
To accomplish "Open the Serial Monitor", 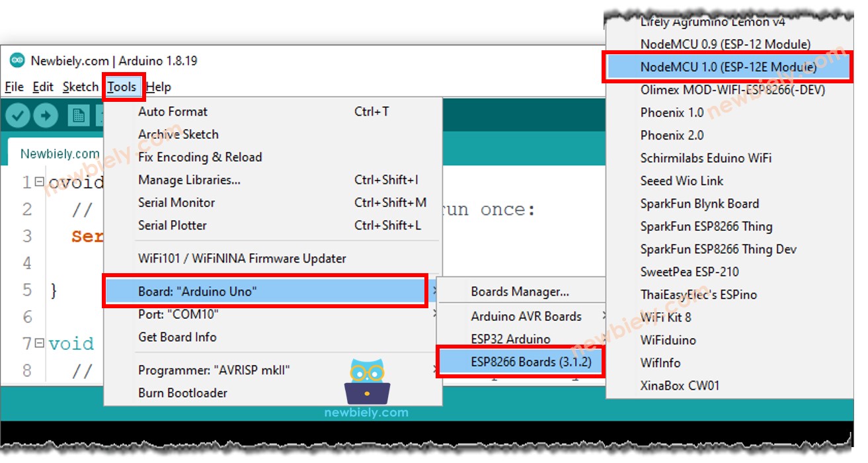I will (x=177, y=202).
